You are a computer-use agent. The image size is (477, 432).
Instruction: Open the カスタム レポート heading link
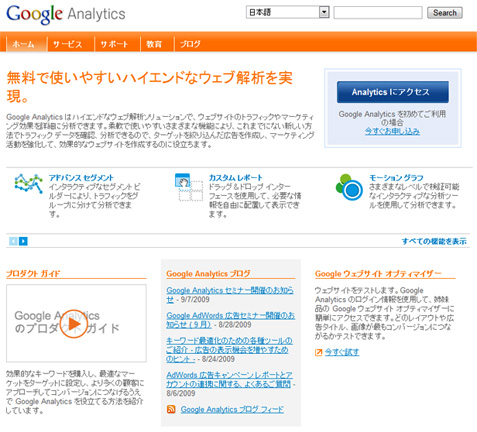coord(236,178)
